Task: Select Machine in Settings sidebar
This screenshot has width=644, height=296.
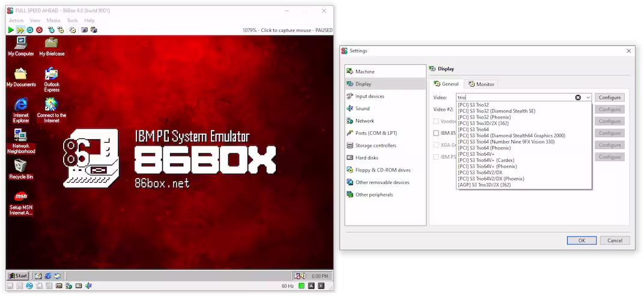Action: tap(385, 72)
